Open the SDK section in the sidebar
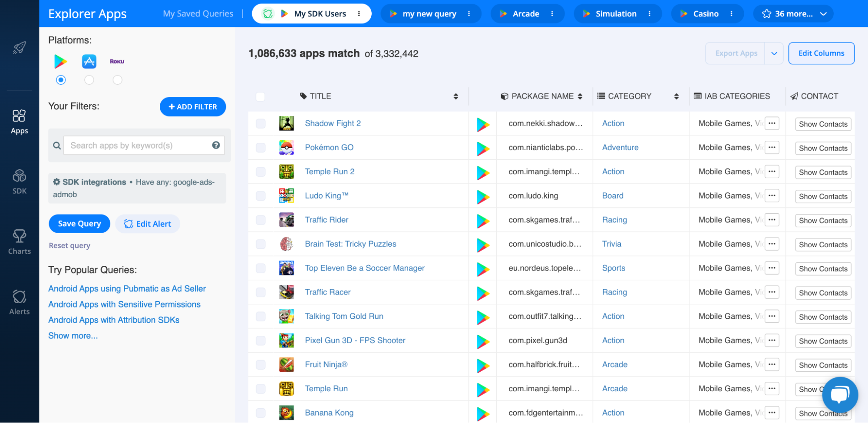This screenshot has height=423, width=868. pos(20,182)
